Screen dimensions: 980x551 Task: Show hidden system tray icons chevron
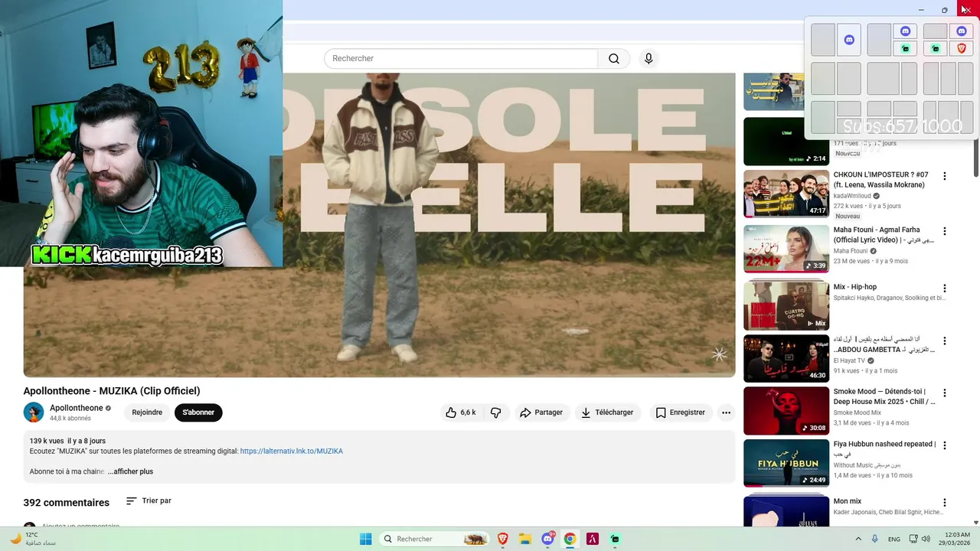coord(858,539)
